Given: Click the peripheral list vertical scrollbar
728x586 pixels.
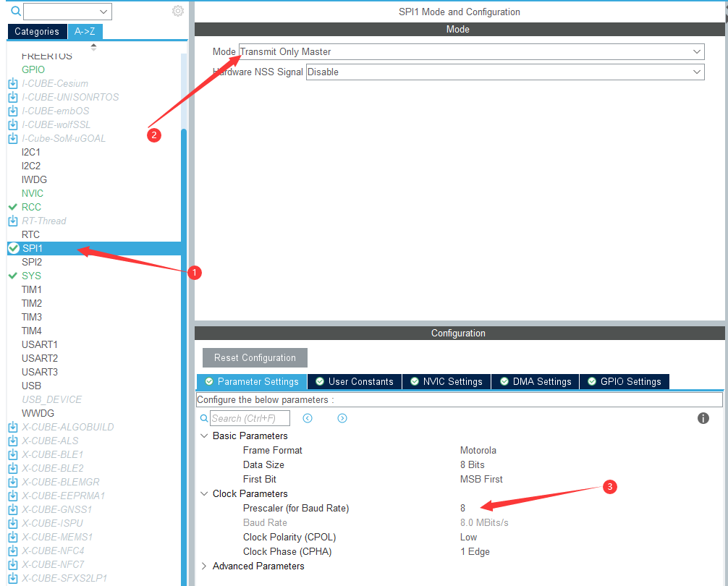Looking at the screenshot, I should (x=184, y=357).
